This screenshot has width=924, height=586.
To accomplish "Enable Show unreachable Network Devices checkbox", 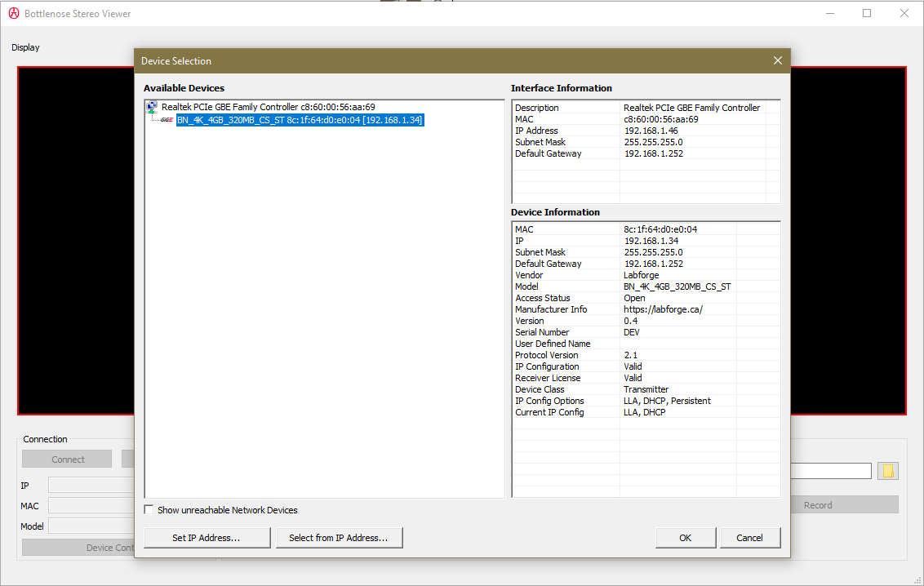I will (149, 510).
